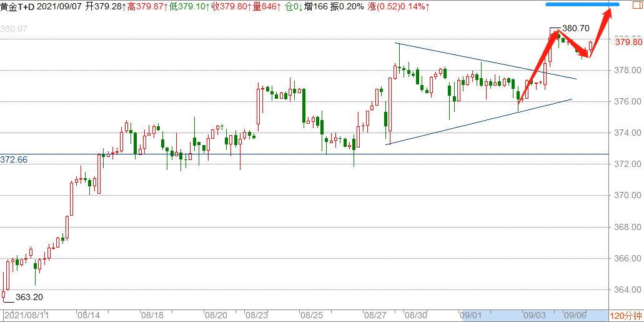644x322 pixels.
Task: Click the 372.66 horizontal line label
Action: (x=14, y=159)
